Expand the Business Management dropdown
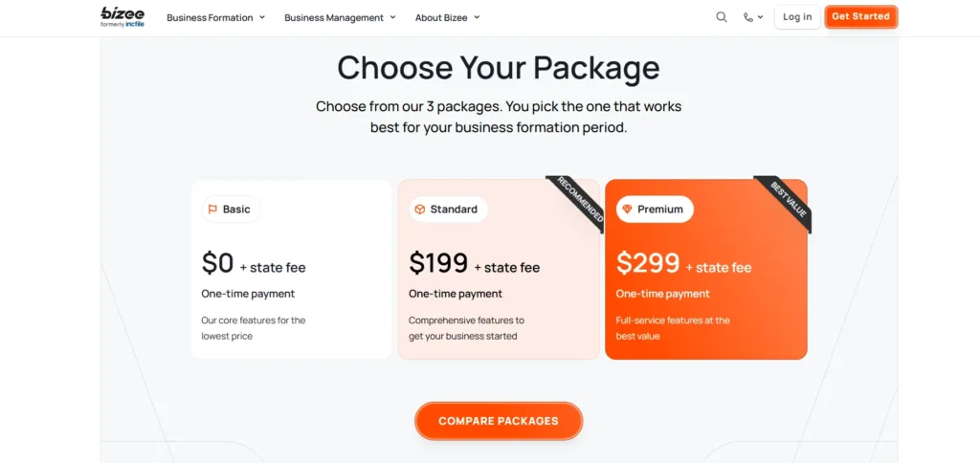This screenshot has width=980, height=463. [340, 17]
